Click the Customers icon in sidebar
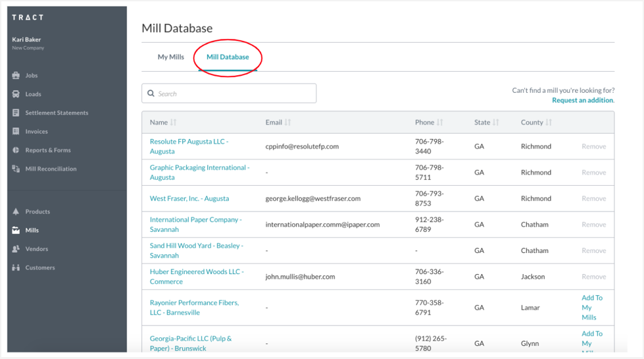644x359 pixels. [16, 267]
